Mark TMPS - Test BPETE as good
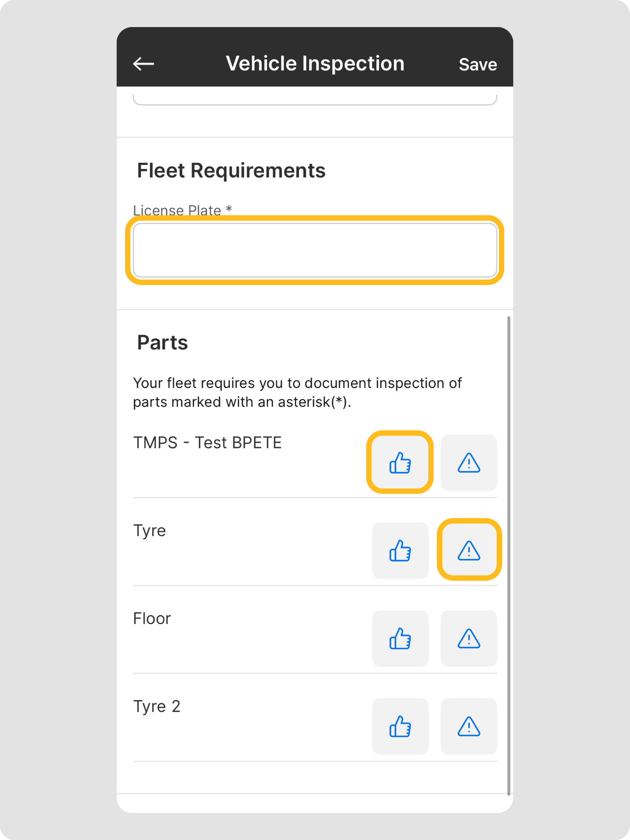The width and height of the screenshot is (630, 840). pos(400,462)
